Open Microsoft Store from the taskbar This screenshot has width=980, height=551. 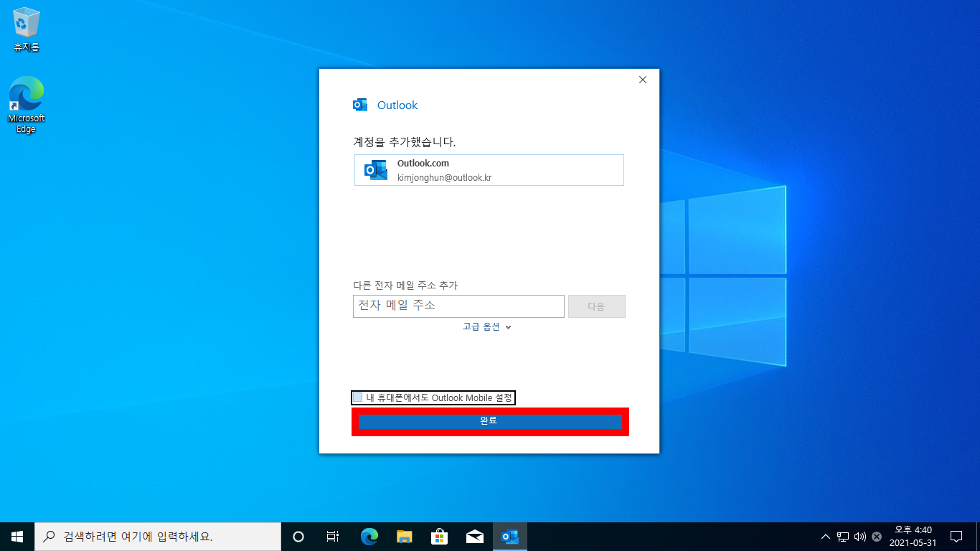[440, 537]
